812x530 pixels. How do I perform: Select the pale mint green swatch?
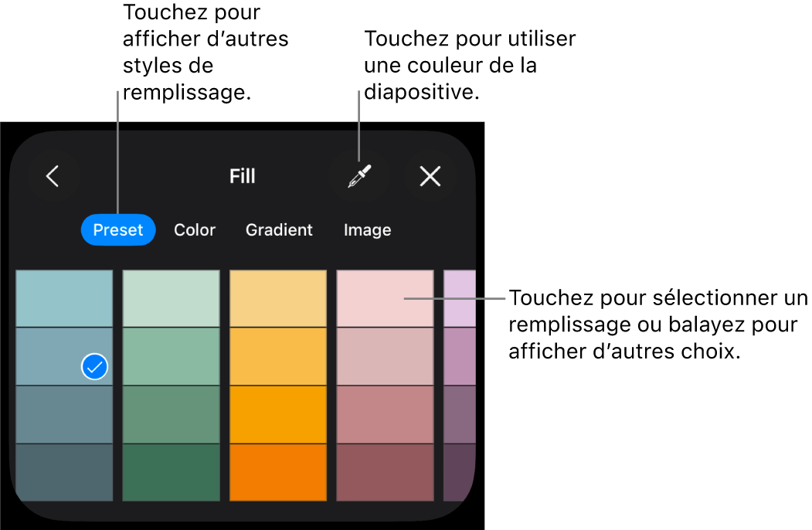tap(171, 299)
